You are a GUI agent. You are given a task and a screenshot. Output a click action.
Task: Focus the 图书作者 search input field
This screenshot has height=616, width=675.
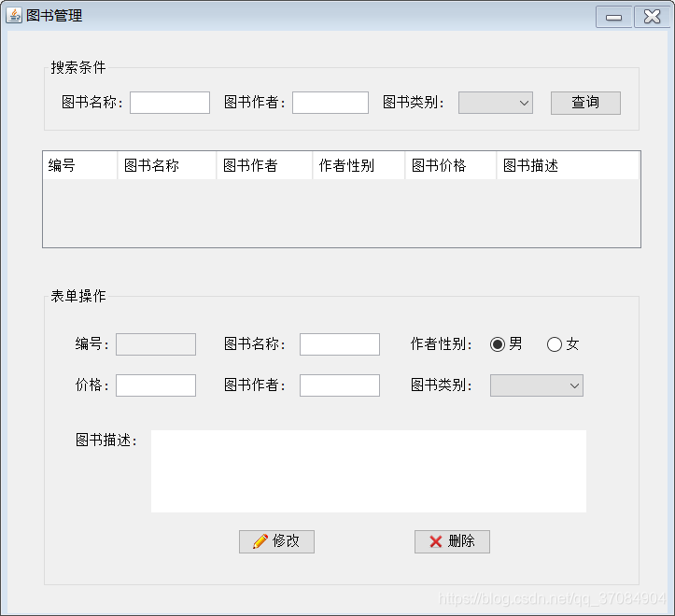coord(330,103)
